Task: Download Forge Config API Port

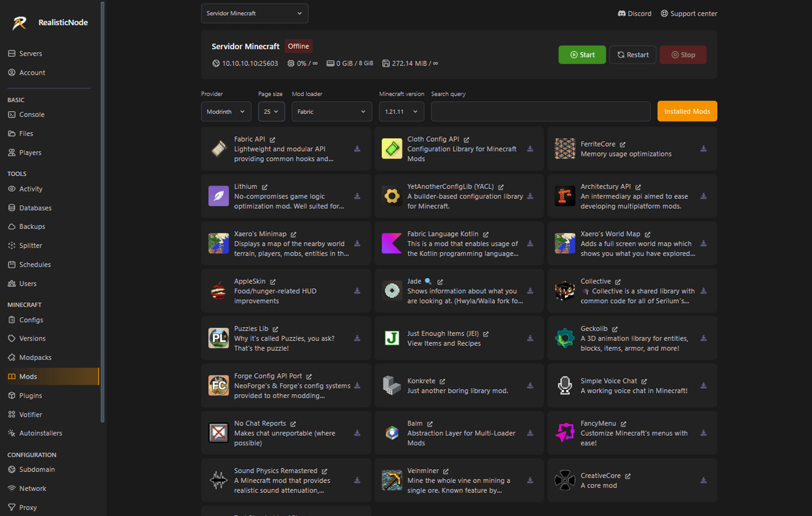Action: [357, 386]
